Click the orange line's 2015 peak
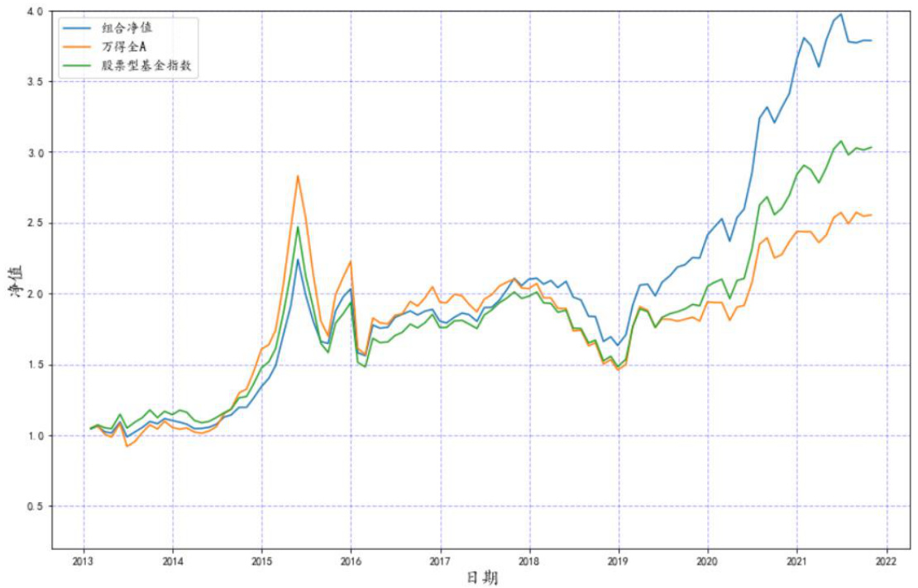The height and width of the screenshot is (588, 918). click(x=298, y=176)
